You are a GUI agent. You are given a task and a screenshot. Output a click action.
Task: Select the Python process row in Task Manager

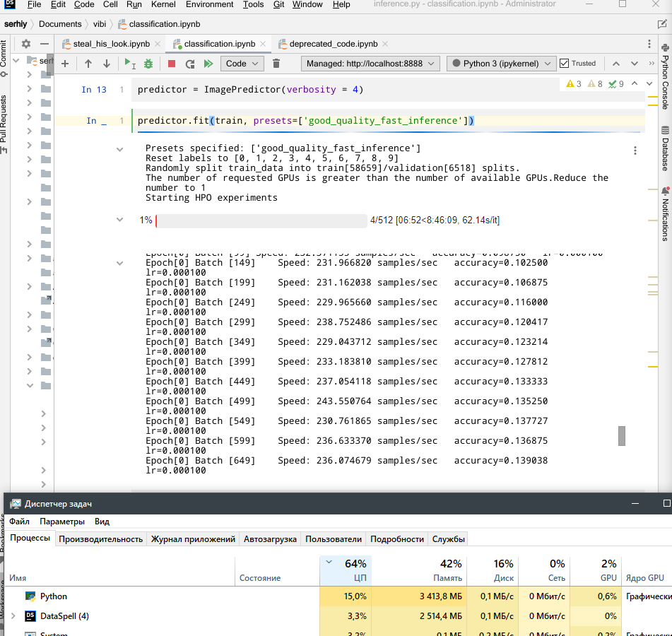(x=338, y=596)
